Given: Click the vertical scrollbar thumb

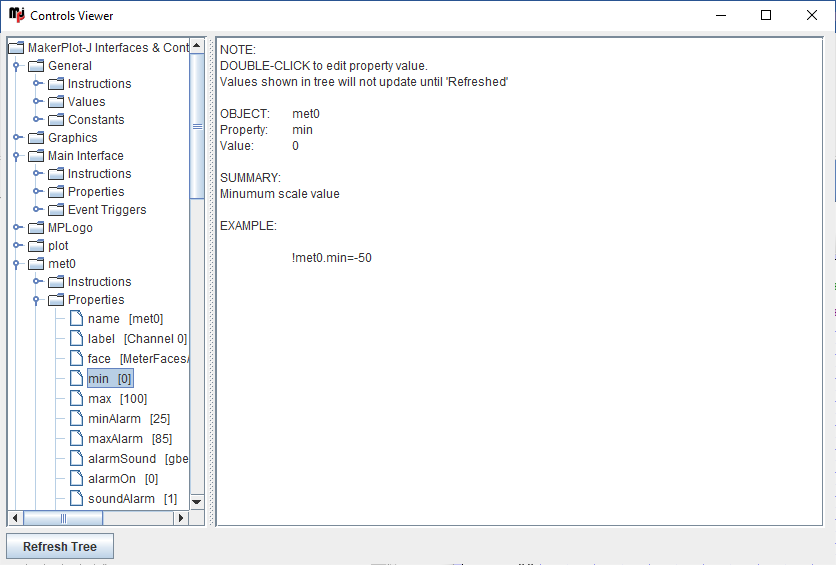Looking at the screenshot, I should [197, 126].
